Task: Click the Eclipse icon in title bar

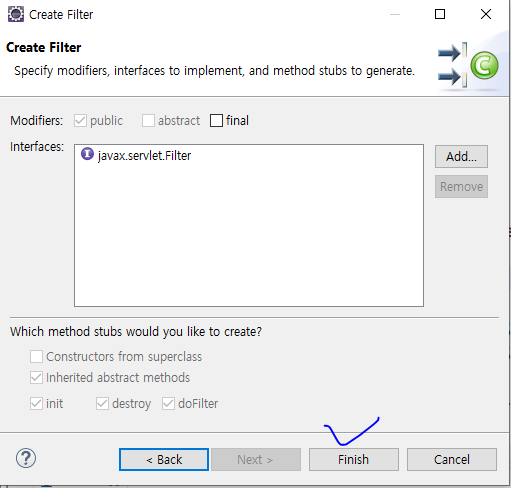Action: (16, 14)
